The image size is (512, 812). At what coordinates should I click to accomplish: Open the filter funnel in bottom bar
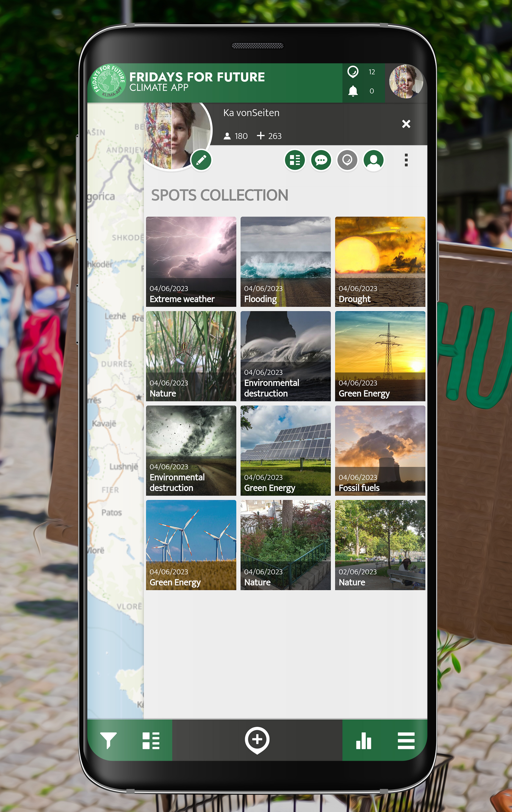[108, 740]
